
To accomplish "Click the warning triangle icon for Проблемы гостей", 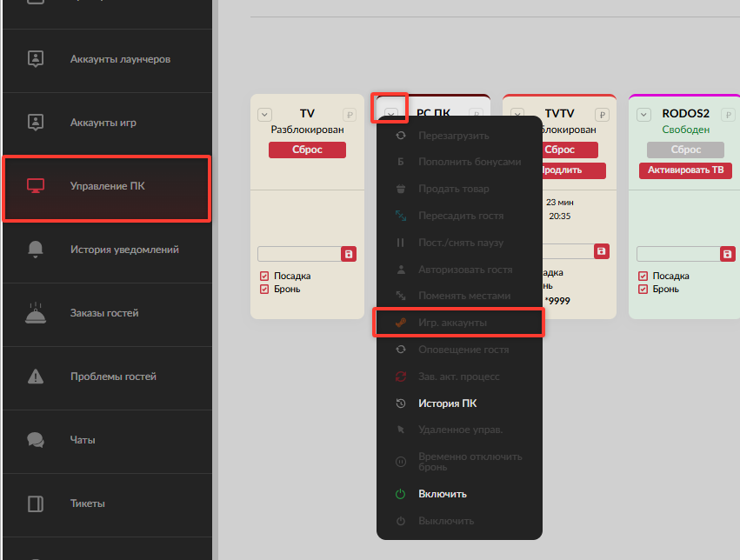I will pos(36,377).
